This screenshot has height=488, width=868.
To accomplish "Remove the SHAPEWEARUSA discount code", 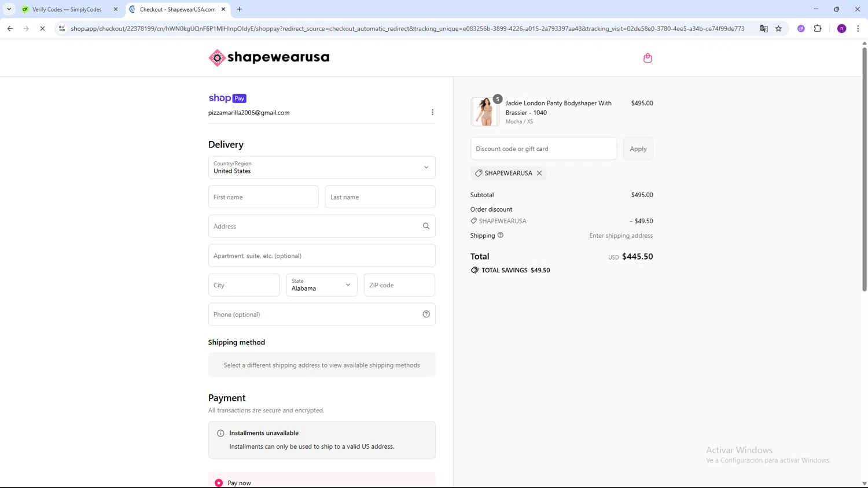I will coord(539,173).
